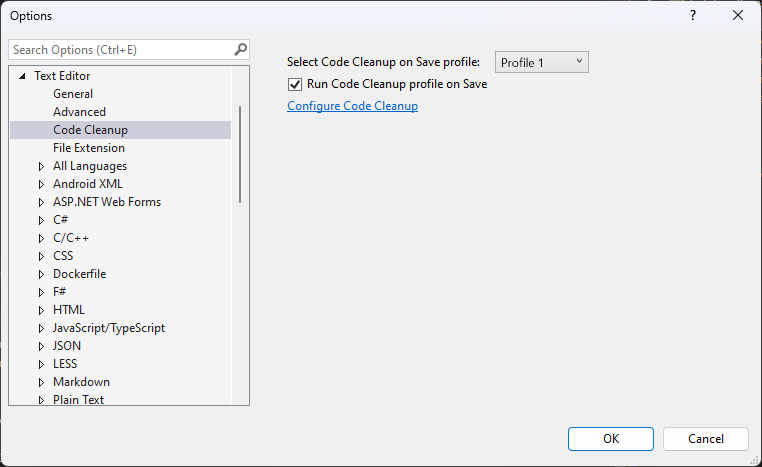Expand the C/C++ node arrow
This screenshot has height=467, width=762.
tap(41, 238)
